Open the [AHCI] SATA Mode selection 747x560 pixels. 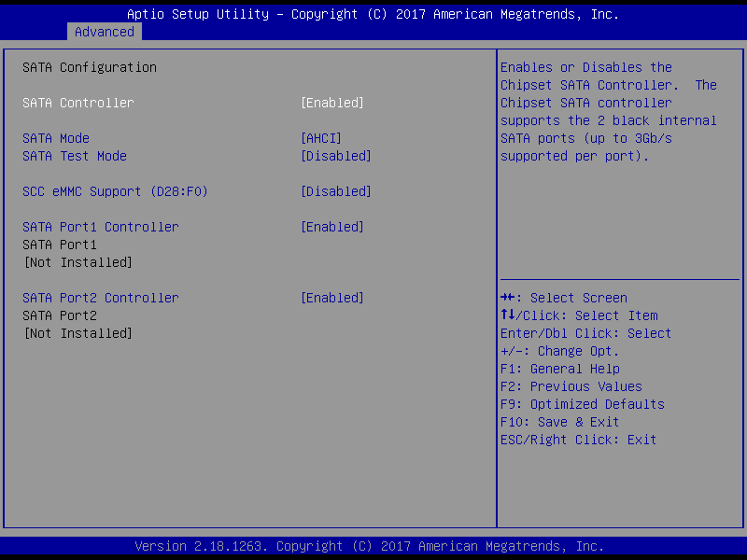pos(320,138)
